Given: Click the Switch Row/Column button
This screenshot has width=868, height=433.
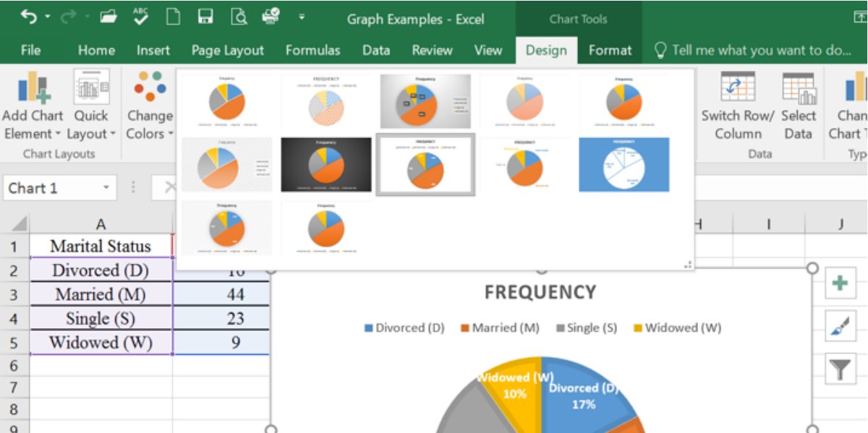Looking at the screenshot, I should coord(738,106).
